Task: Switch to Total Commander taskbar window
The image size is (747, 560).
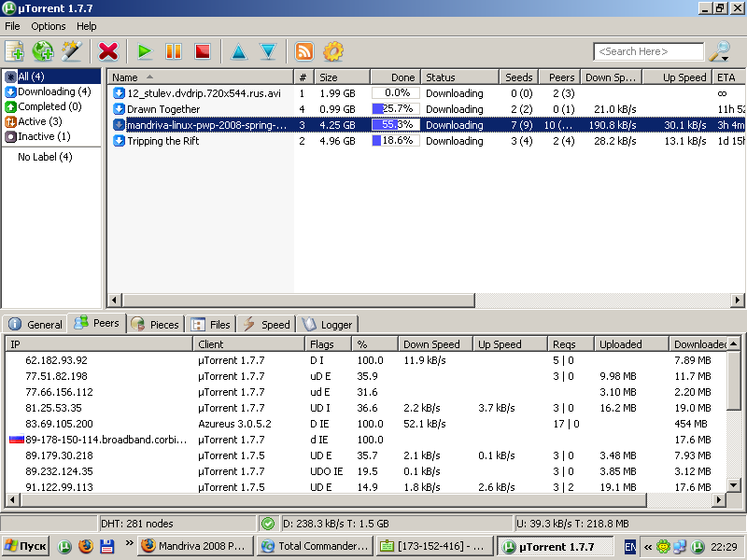Action: pyautogui.click(x=315, y=546)
